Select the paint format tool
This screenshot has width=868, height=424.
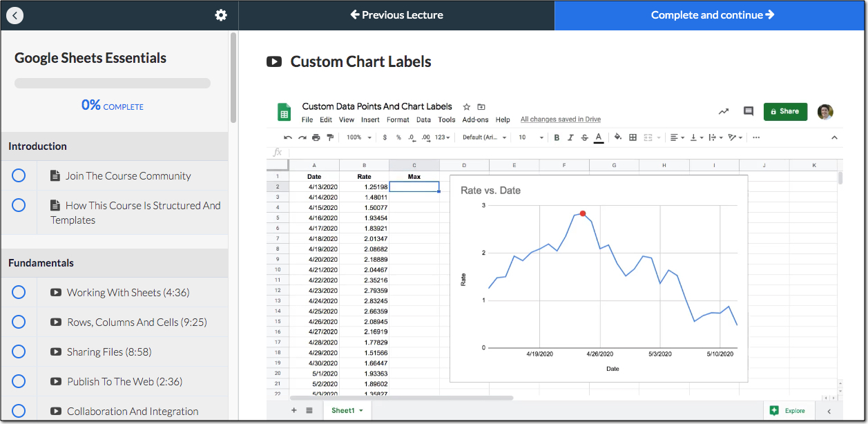[x=330, y=137]
